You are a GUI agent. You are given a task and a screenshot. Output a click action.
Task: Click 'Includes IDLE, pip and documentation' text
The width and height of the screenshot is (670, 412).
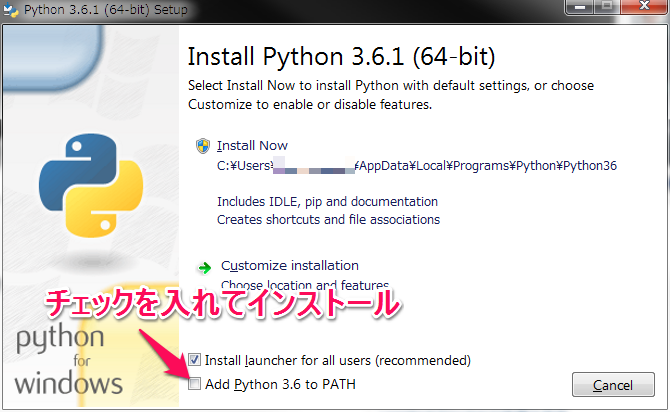click(327, 201)
